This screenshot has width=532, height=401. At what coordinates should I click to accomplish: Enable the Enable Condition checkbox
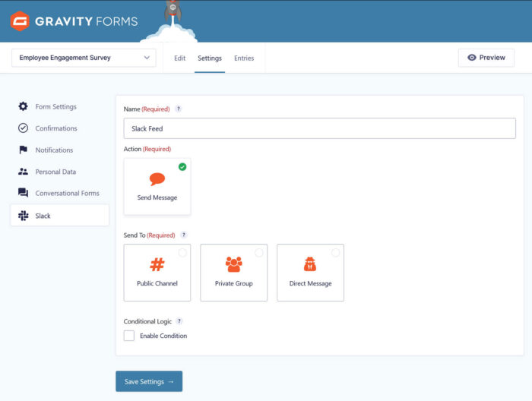pyautogui.click(x=129, y=336)
